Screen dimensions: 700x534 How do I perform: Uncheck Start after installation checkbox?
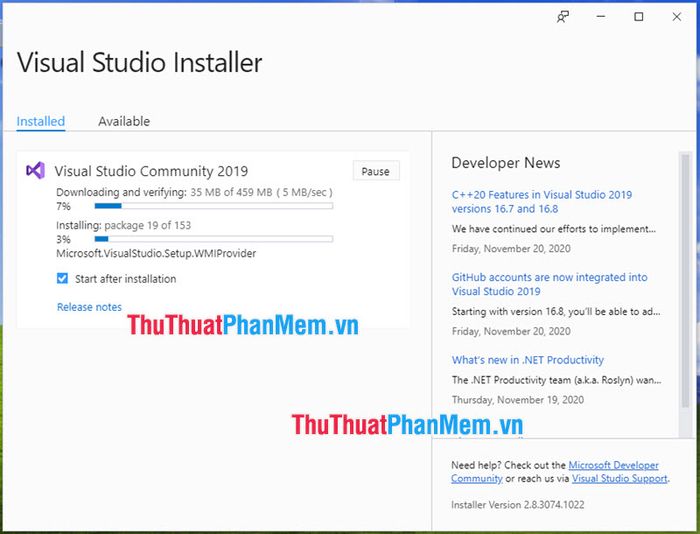pyautogui.click(x=62, y=279)
